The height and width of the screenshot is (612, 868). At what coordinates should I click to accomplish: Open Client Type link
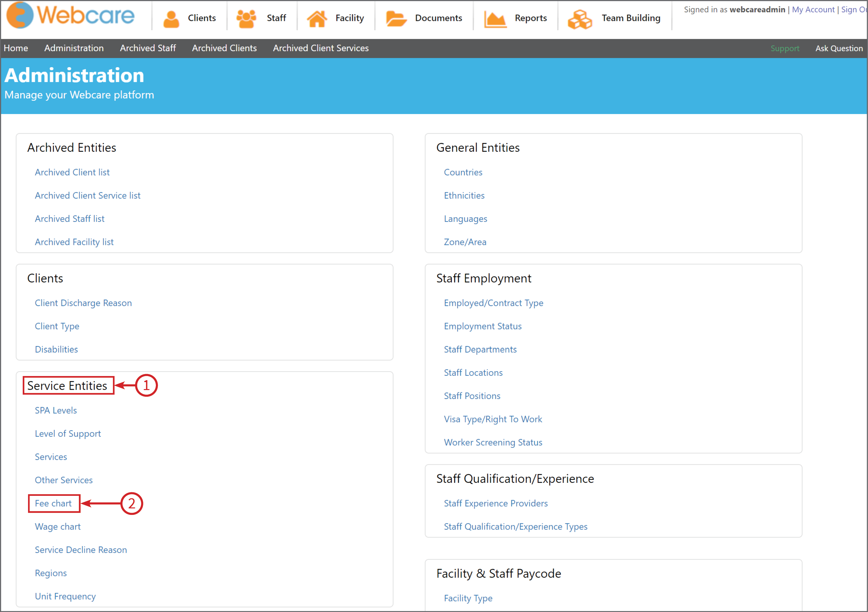[57, 326]
